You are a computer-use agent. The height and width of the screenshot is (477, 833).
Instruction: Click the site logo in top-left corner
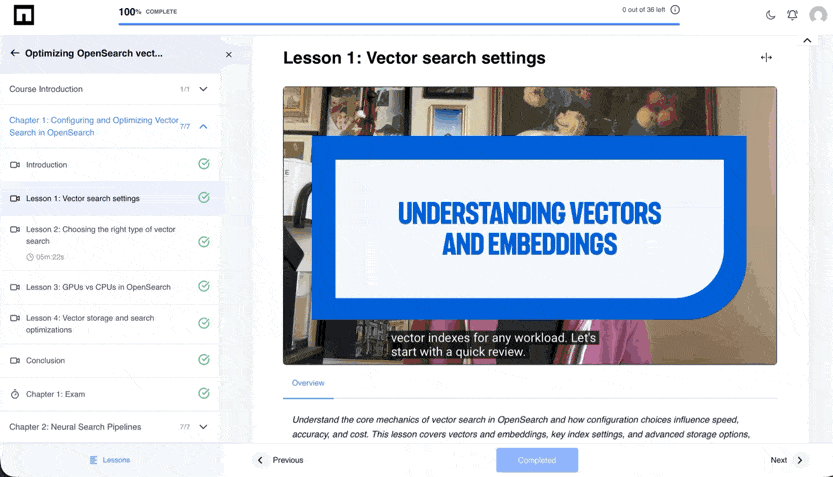pyautogui.click(x=24, y=15)
